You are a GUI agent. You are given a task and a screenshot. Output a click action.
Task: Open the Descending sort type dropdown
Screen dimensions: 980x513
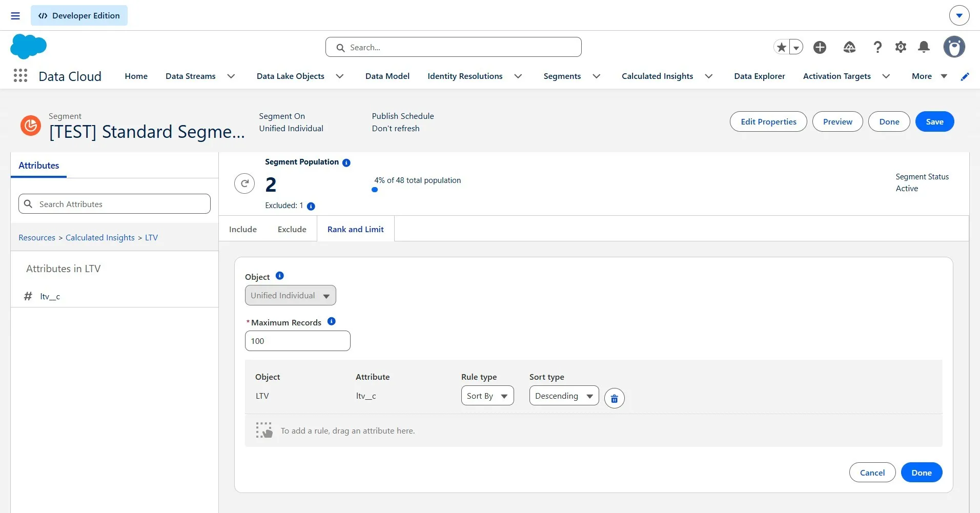(x=564, y=396)
